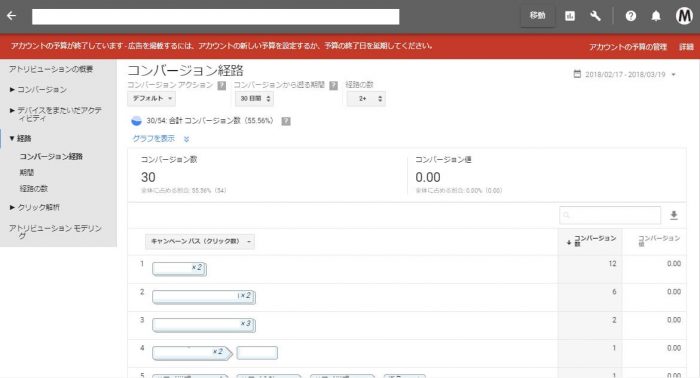
Task: Collapse the 経路 sidebar section
Action: (x=21, y=138)
